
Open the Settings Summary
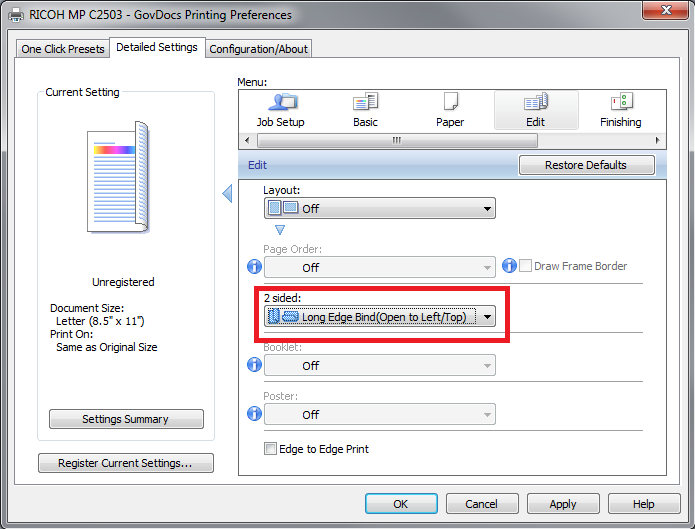[126, 419]
